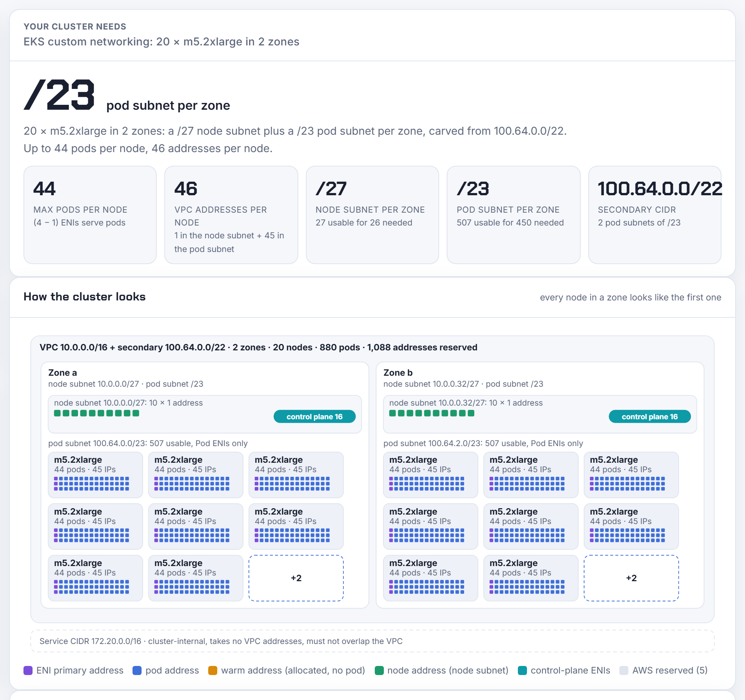
Task: Click pod subnet 100.64.0.0/23 label
Action: pyautogui.click(x=148, y=443)
